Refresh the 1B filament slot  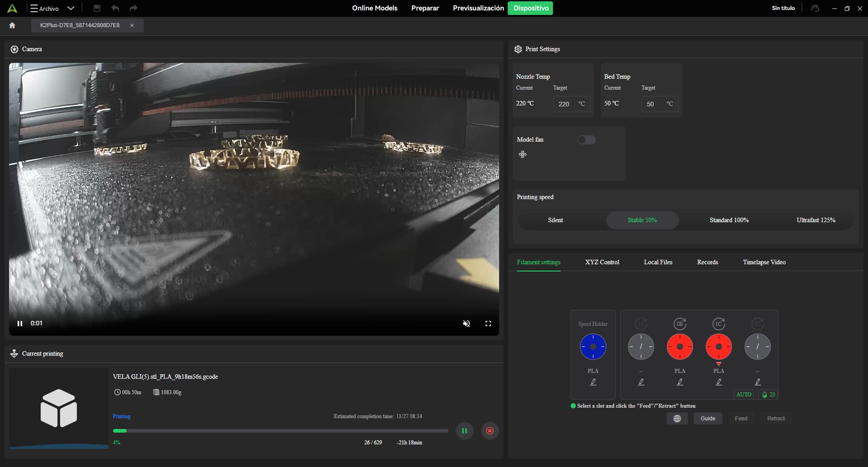(680, 324)
